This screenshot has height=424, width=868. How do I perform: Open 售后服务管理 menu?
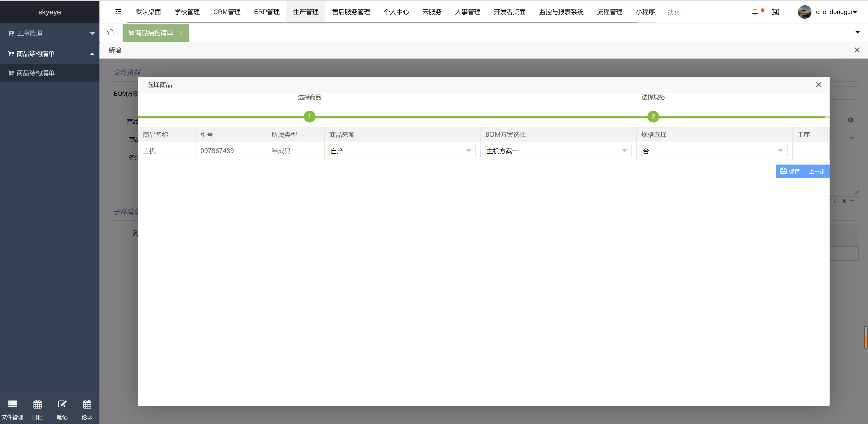(x=351, y=12)
